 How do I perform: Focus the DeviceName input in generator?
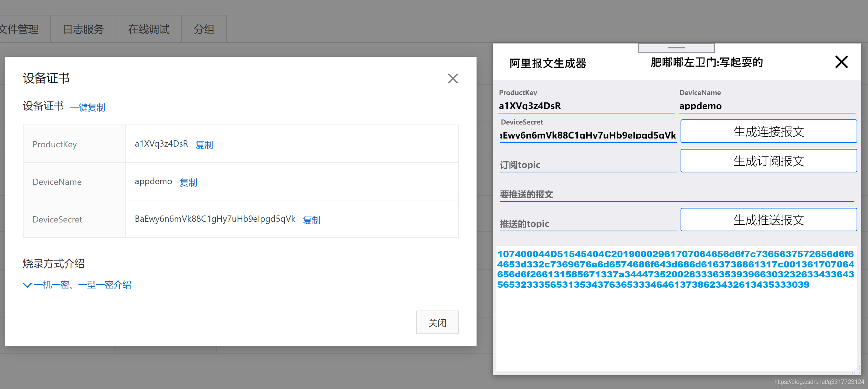pyautogui.click(x=767, y=106)
